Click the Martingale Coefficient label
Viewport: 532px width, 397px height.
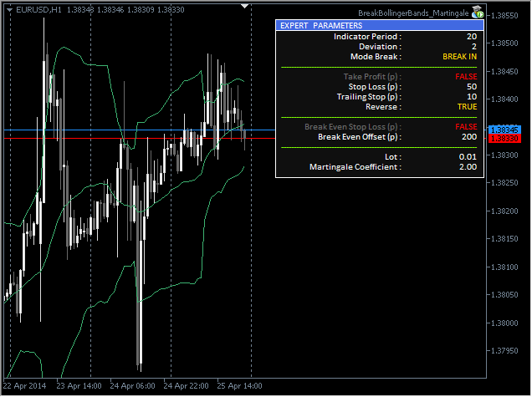(356, 167)
